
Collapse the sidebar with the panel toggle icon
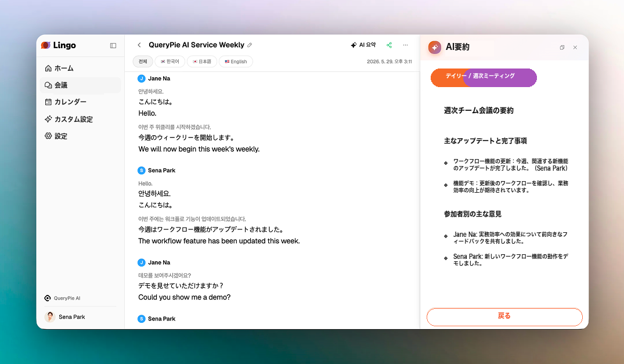[x=113, y=45]
